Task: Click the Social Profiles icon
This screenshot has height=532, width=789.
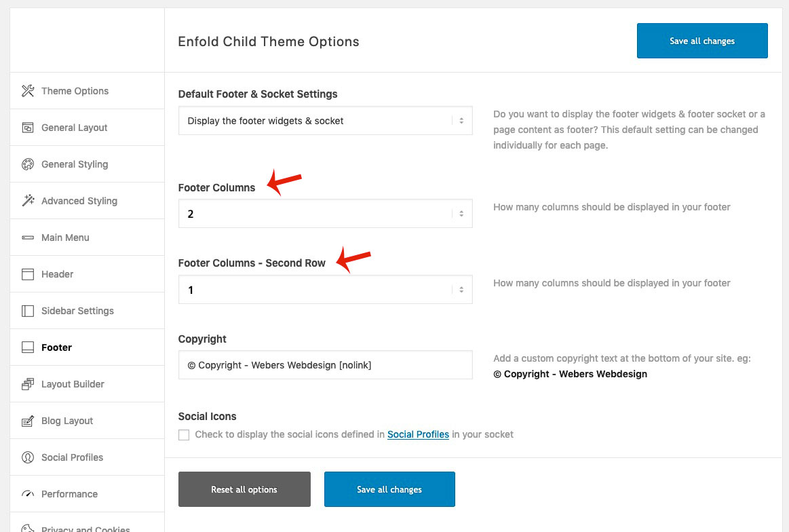Action: click(28, 457)
